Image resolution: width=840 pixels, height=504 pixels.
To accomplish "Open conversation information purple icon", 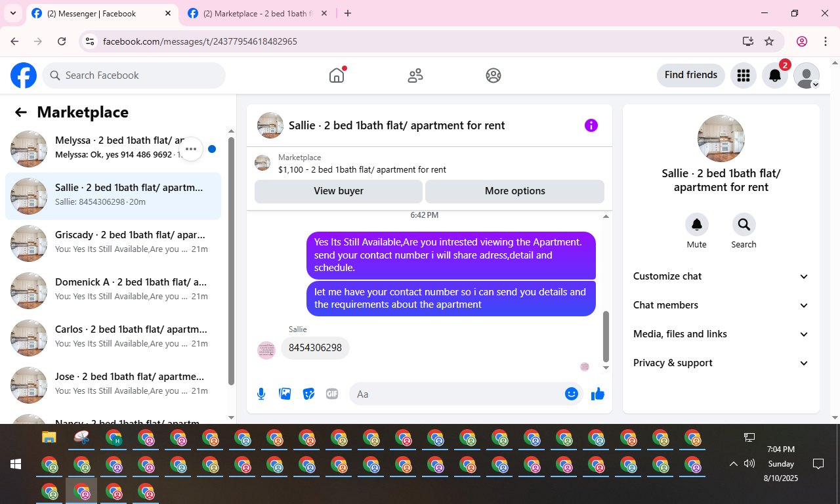I will click(591, 125).
